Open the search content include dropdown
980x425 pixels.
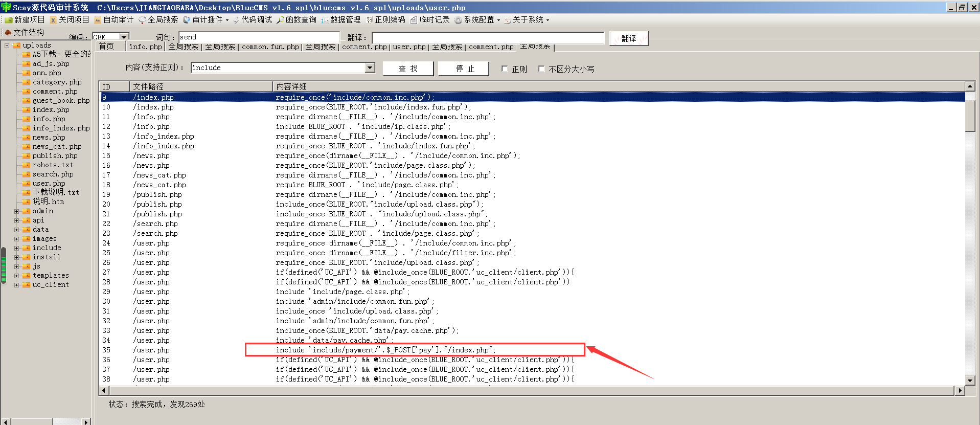pos(370,68)
